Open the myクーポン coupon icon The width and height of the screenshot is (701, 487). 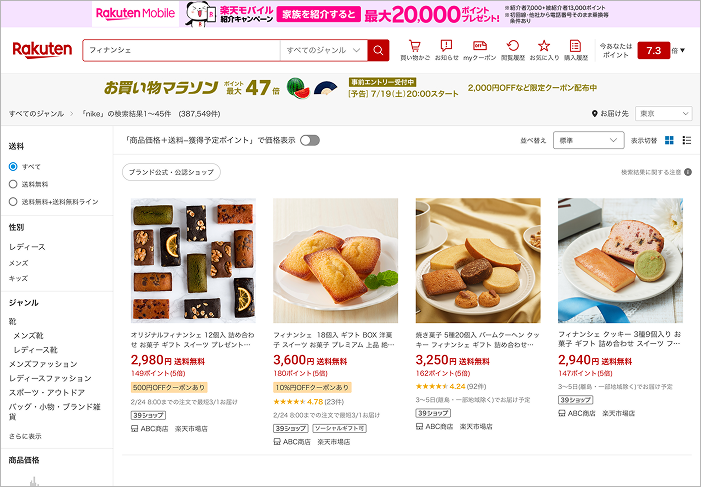click(x=480, y=50)
